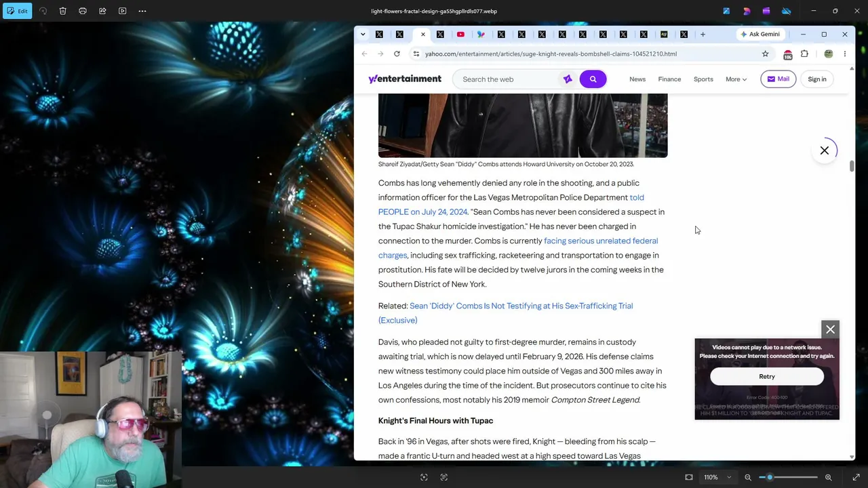Click Retry on the video error
The image size is (868, 488).
point(767,377)
